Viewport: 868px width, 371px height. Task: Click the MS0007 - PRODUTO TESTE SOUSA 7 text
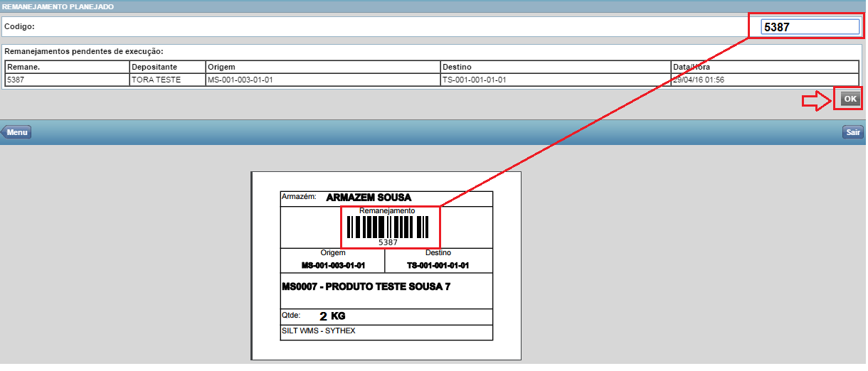(x=366, y=287)
